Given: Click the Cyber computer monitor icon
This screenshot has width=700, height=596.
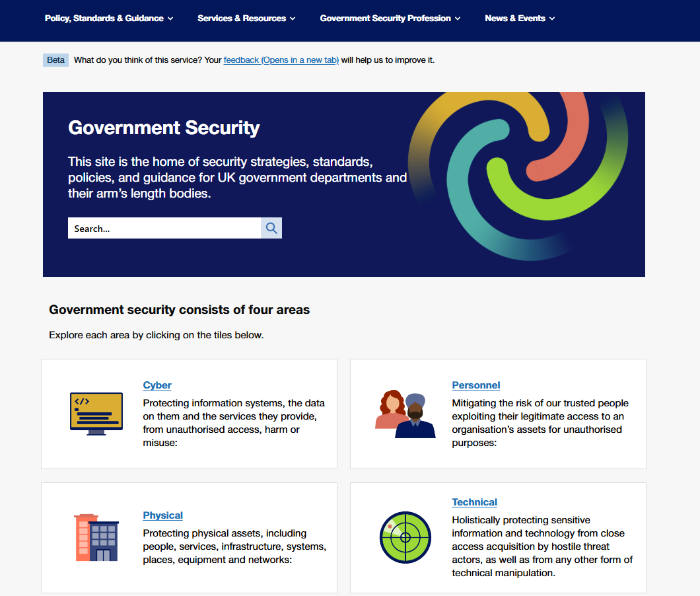Looking at the screenshot, I should 96,414.
